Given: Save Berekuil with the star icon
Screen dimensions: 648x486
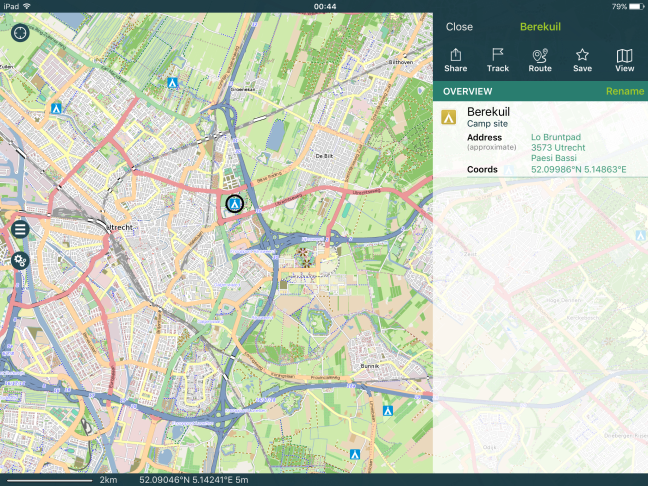Looking at the screenshot, I should [582, 60].
